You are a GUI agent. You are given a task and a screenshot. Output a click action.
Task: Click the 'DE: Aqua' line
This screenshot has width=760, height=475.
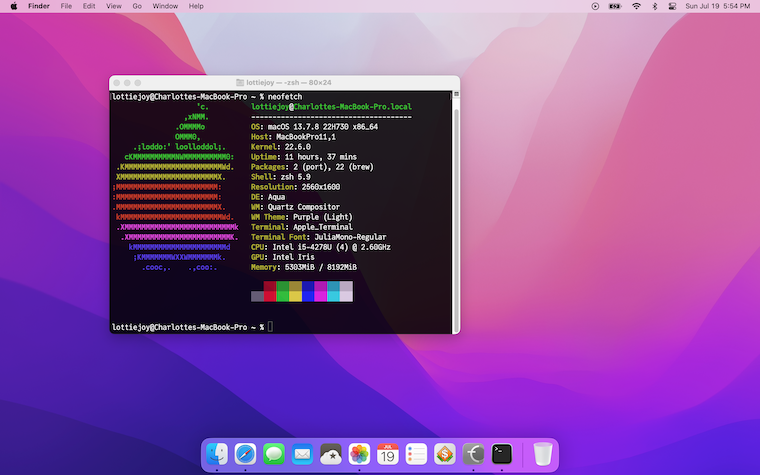tap(268, 197)
